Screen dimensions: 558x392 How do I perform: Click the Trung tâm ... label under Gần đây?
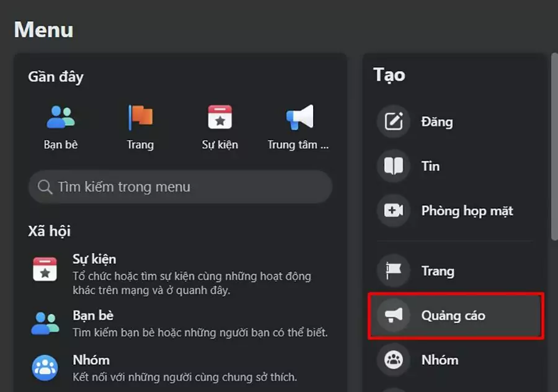tap(298, 145)
